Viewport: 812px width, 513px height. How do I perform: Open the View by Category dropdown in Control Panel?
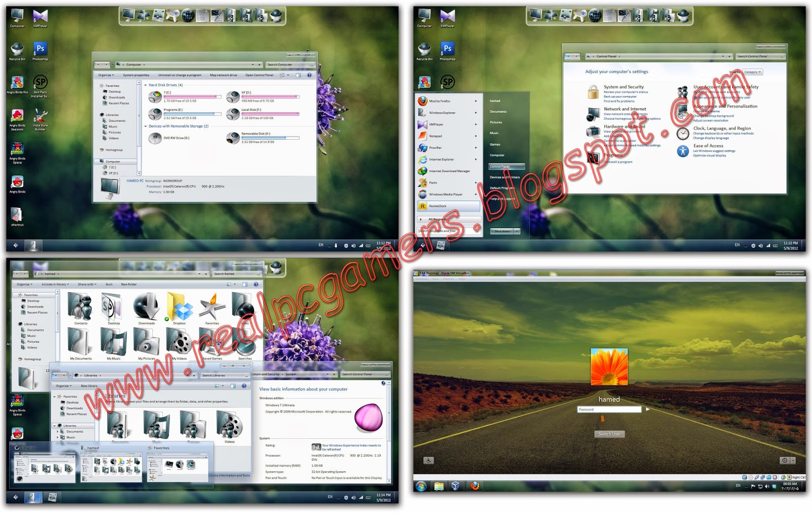click(x=753, y=72)
